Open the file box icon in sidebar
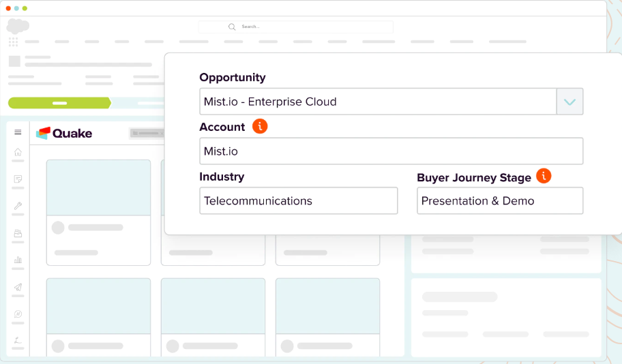The width and height of the screenshot is (622, 364). point(18,233)
